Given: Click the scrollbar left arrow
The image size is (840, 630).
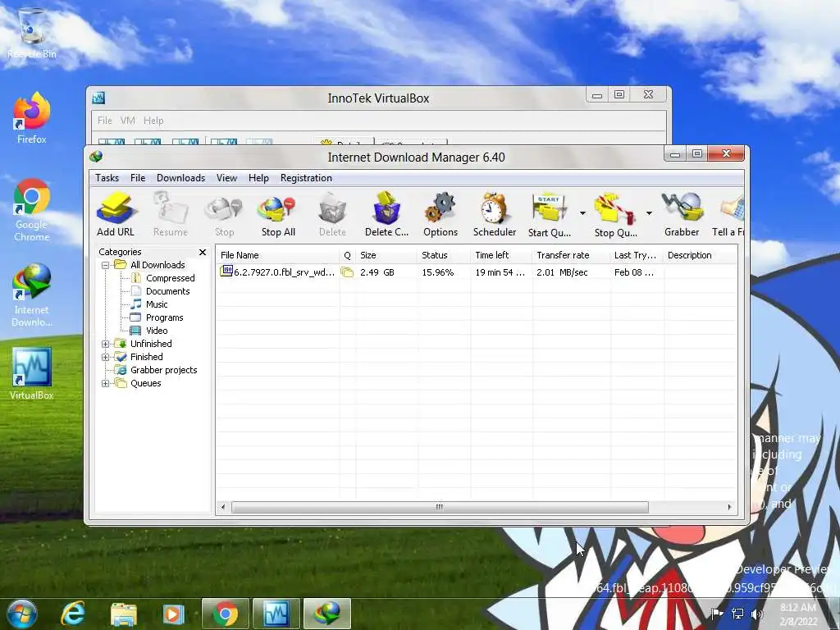Looking at the screenshot, I should tap(223, 507).
